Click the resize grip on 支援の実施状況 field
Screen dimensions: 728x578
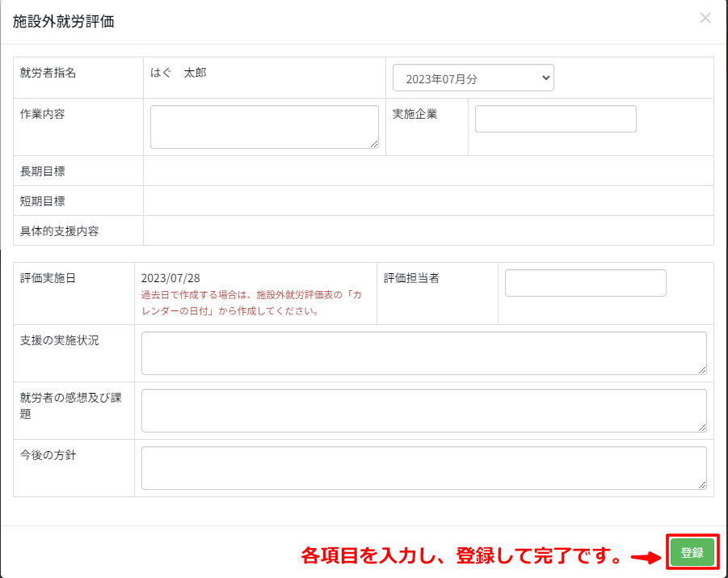702,370
